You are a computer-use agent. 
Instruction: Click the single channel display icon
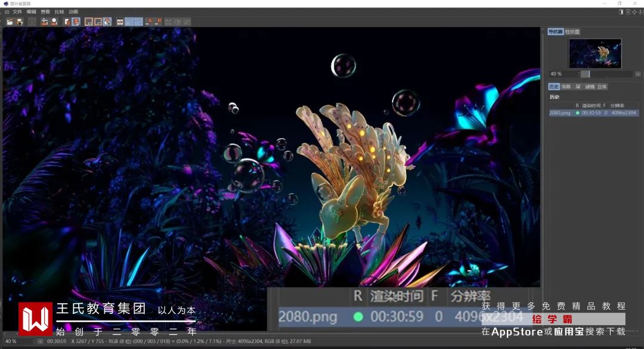point(67,21)
